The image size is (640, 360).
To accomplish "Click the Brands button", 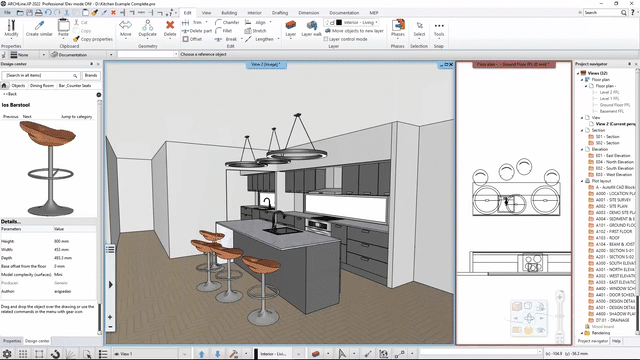I will point(91,76).
